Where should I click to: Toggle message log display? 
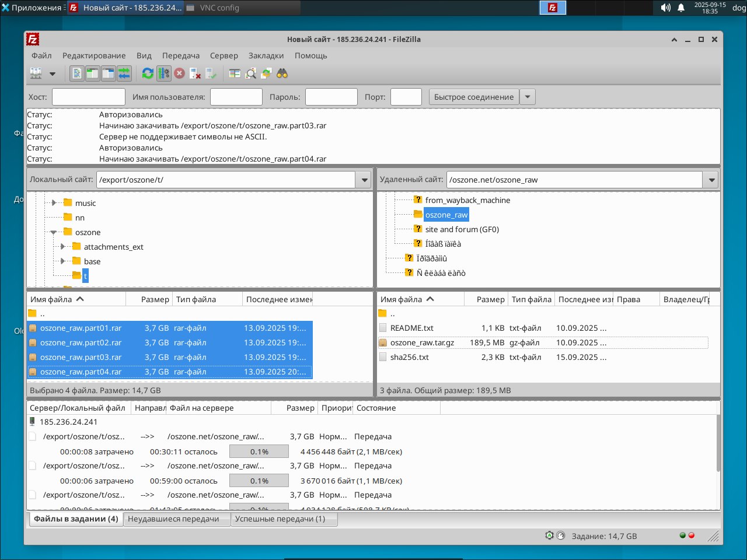click(x=77, y=73)
